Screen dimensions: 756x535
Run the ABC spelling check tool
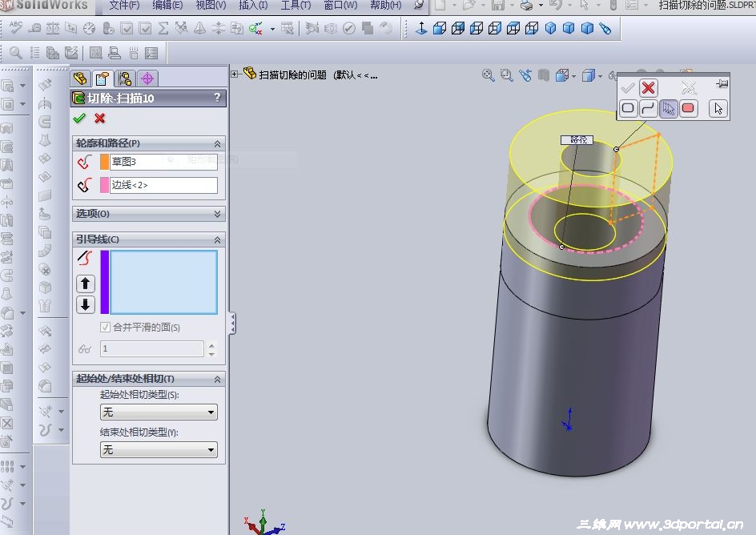point(15,28)
